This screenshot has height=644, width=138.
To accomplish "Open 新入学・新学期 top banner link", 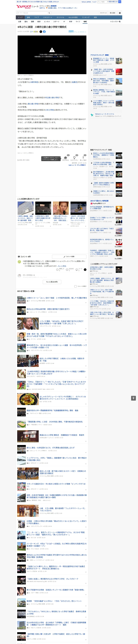I will 38,2.
